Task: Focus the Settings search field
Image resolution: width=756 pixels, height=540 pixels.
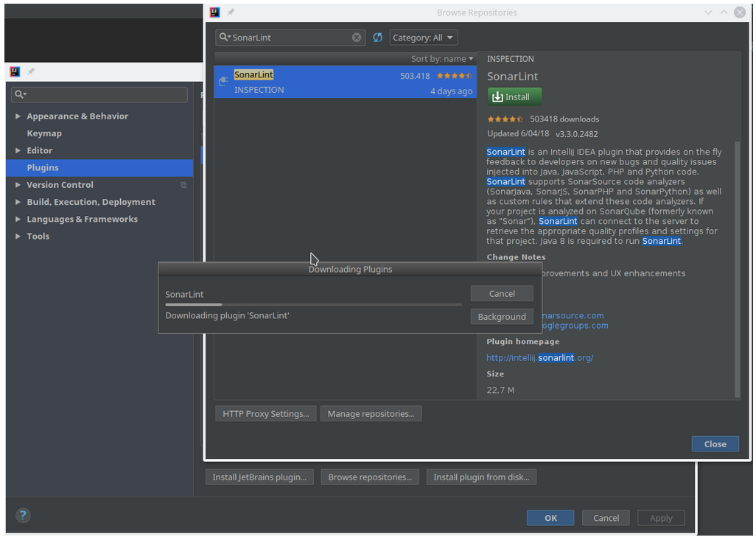Action: (99, 94)
